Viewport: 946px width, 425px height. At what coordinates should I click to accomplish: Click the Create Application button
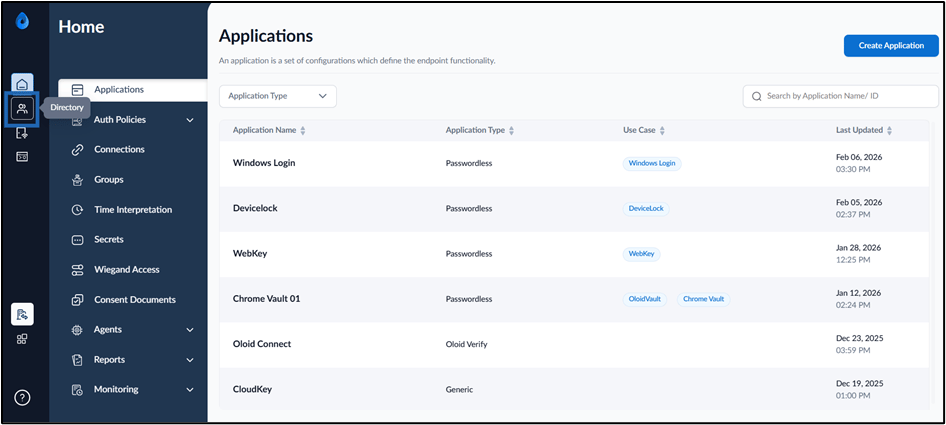(891, 45)
